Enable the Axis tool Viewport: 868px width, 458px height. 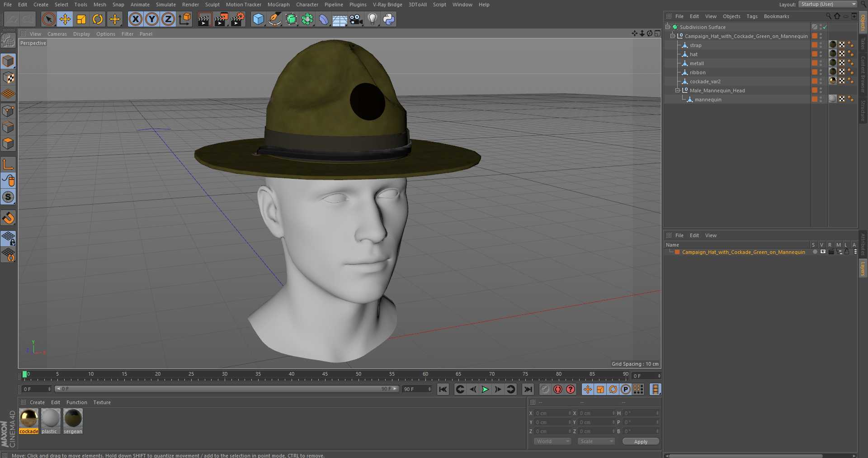click(x=8, y=164)
